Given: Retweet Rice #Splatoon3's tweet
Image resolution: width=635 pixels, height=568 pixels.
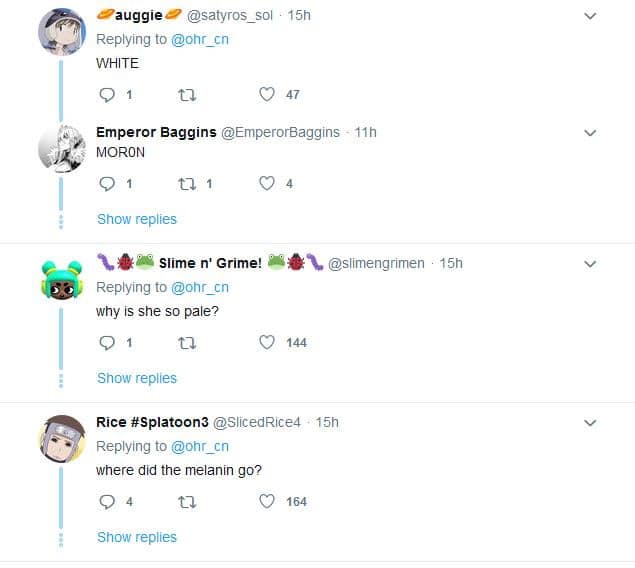Looking at the screenshot, I should point(186,502).
